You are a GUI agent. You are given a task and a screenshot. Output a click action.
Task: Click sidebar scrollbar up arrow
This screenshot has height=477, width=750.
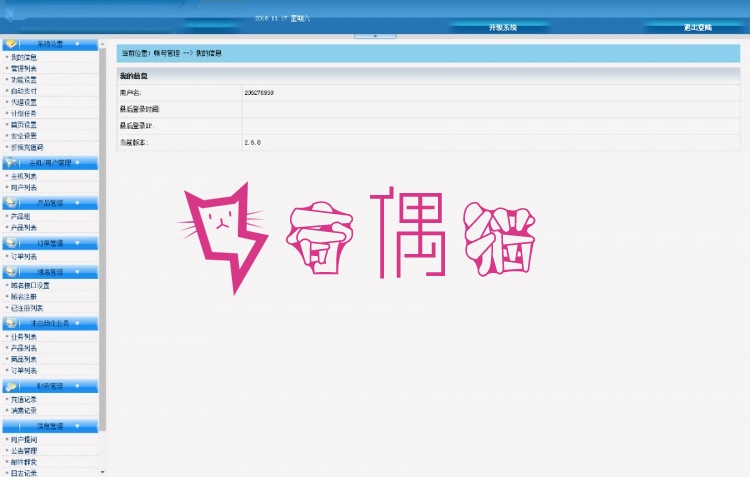coord(102,44)
